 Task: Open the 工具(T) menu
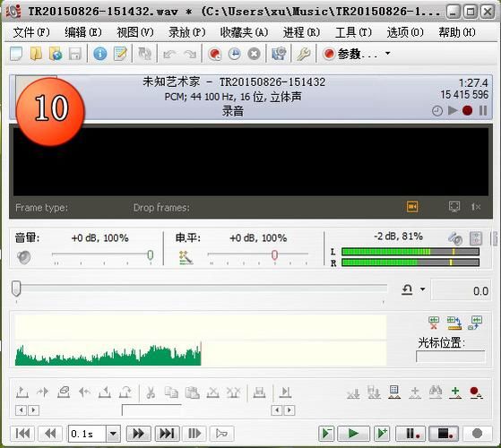click(x=353, y=32)
